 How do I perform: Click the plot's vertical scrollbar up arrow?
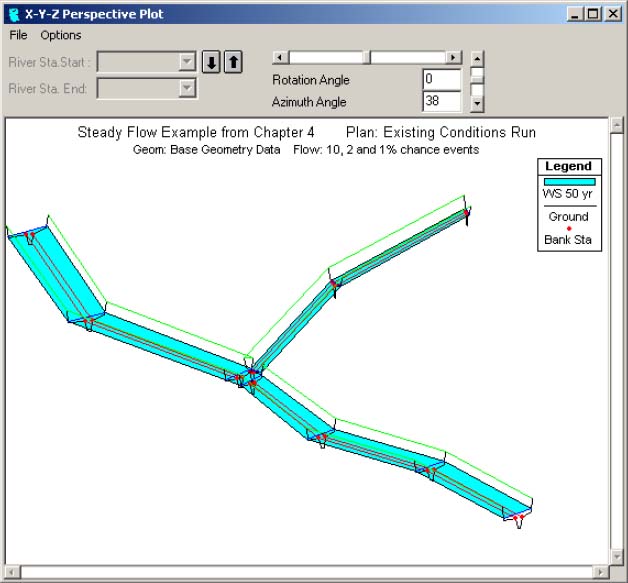pyautogui.click(x=617, y=124)
